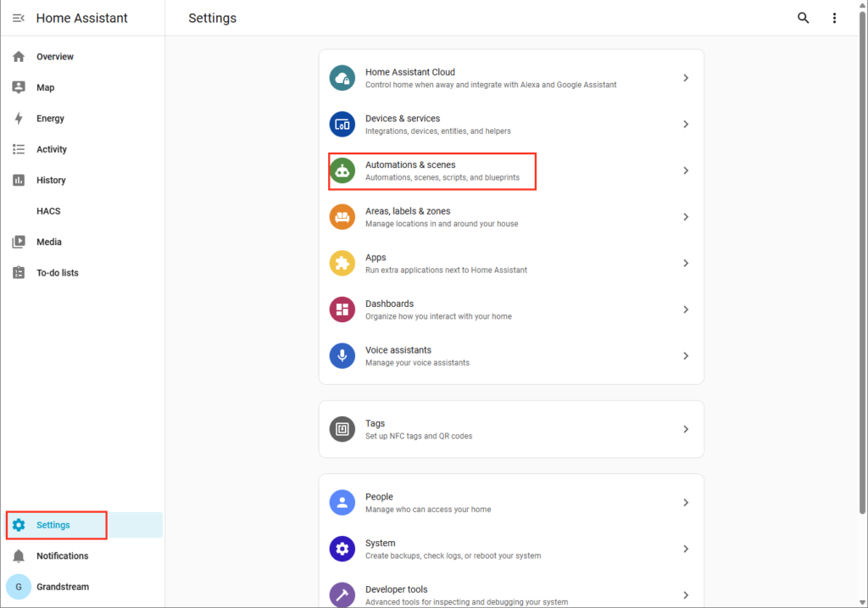
Task: Click the Overview house icon
Action: (19, 57)
